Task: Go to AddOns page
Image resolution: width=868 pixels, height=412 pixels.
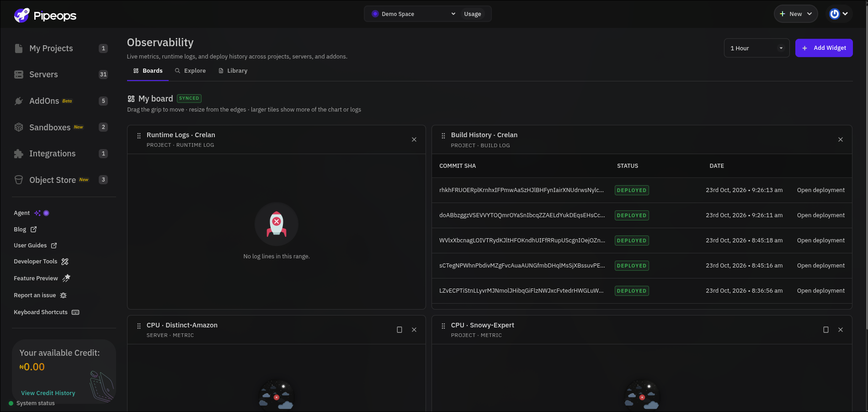Action: [x=44, y=101]
